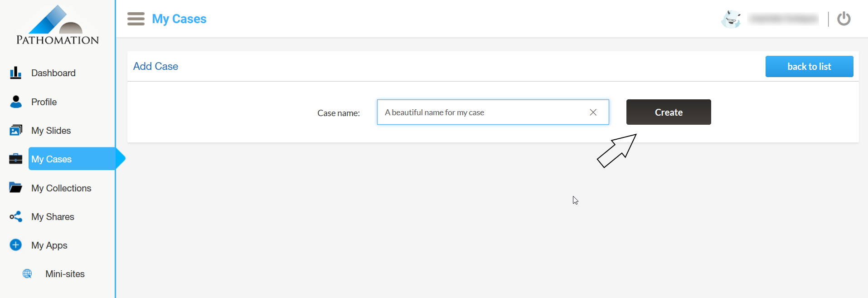Open the user avatar picture

point(731,19)
